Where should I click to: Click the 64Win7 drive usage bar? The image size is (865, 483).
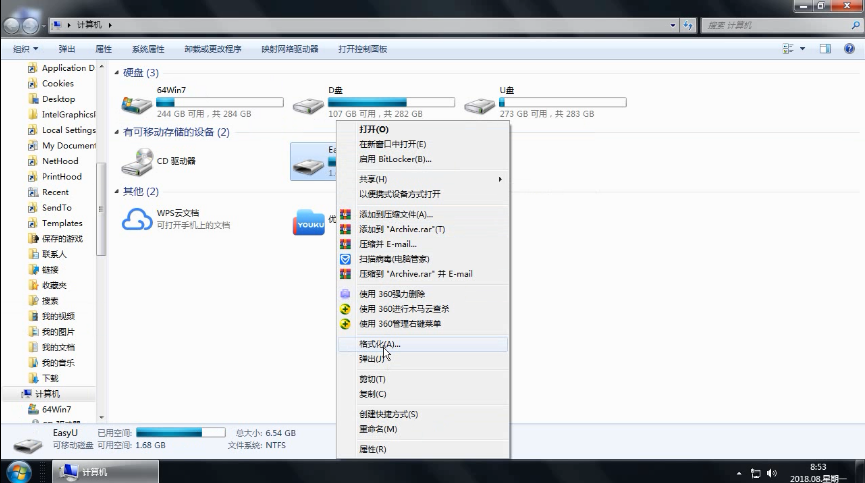(220, 102)
